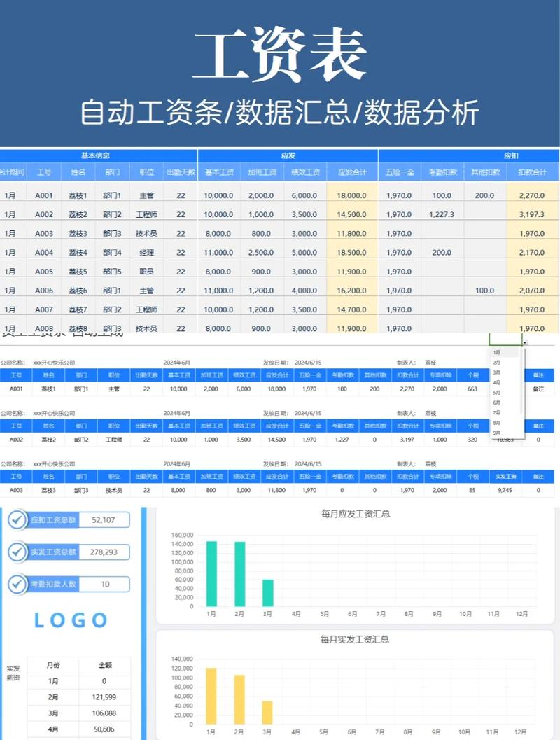Select the 52,107 应扣工资总额 value box
The image size is (560, 740).
[x=104, y=520]
